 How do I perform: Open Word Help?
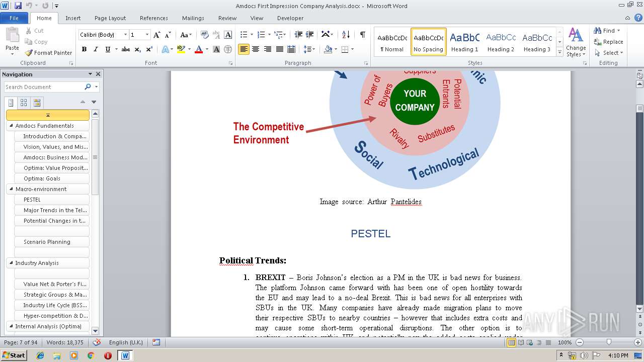pyautogui.click(x=638, y=18)
